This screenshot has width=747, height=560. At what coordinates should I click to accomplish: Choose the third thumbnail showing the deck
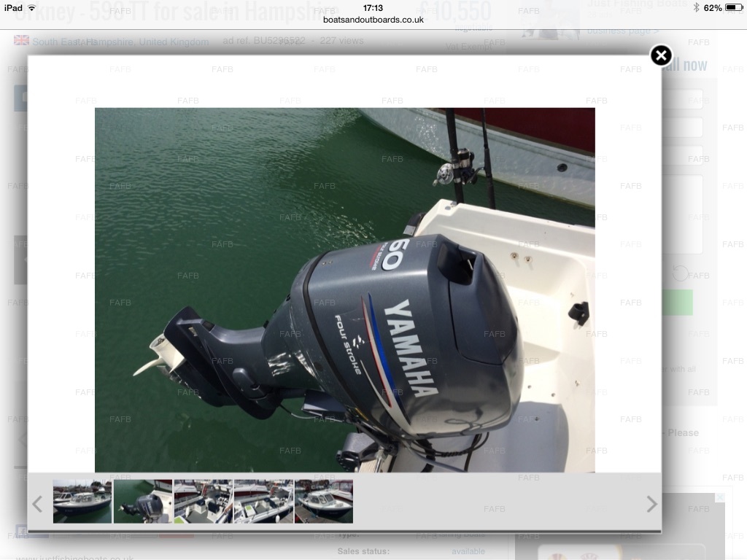click(204, 502)
